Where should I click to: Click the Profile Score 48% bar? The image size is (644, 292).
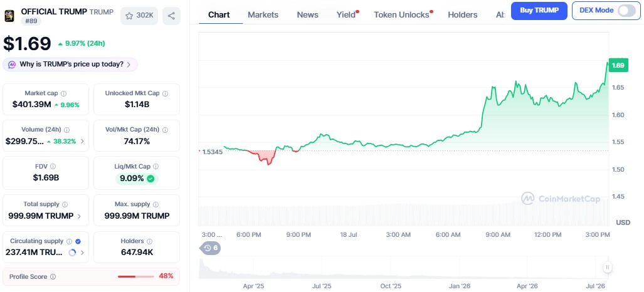136,276
